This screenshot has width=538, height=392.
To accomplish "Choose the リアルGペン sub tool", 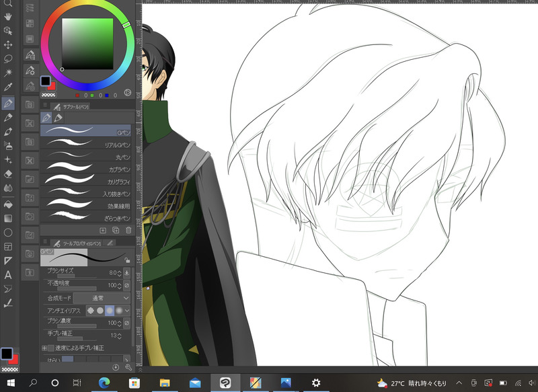I will [86, 143].
